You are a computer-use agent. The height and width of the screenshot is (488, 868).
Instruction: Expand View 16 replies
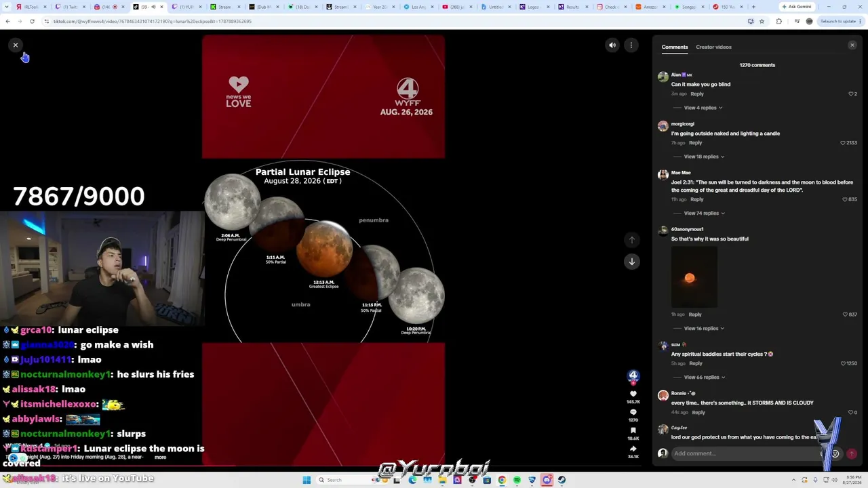point(705,329)
